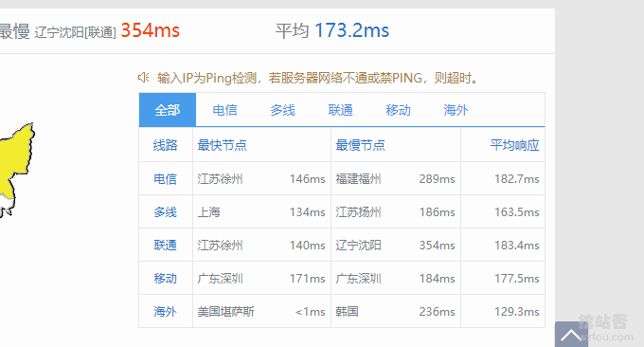Viewport: 644px width, 347px height.
Task: Click the 182.7ms average value
Action: (517, 179)
